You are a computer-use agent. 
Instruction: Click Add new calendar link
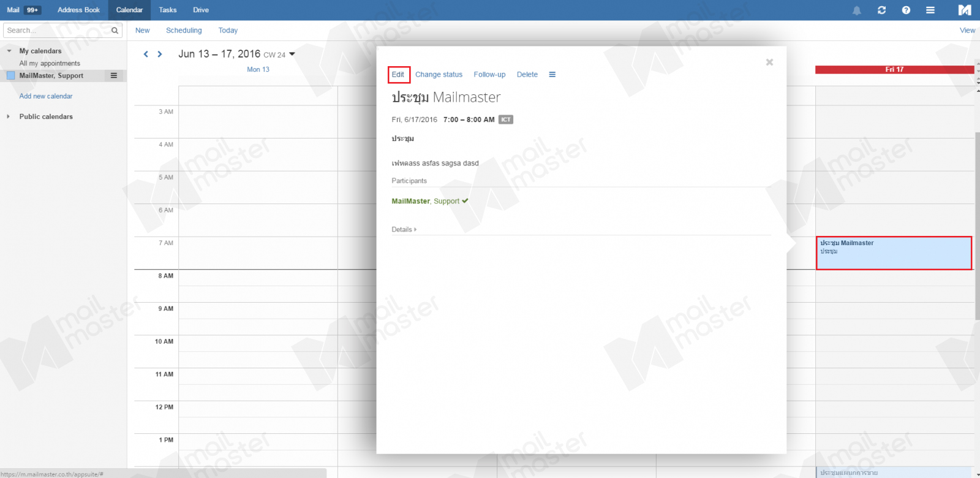pos(46,96)
